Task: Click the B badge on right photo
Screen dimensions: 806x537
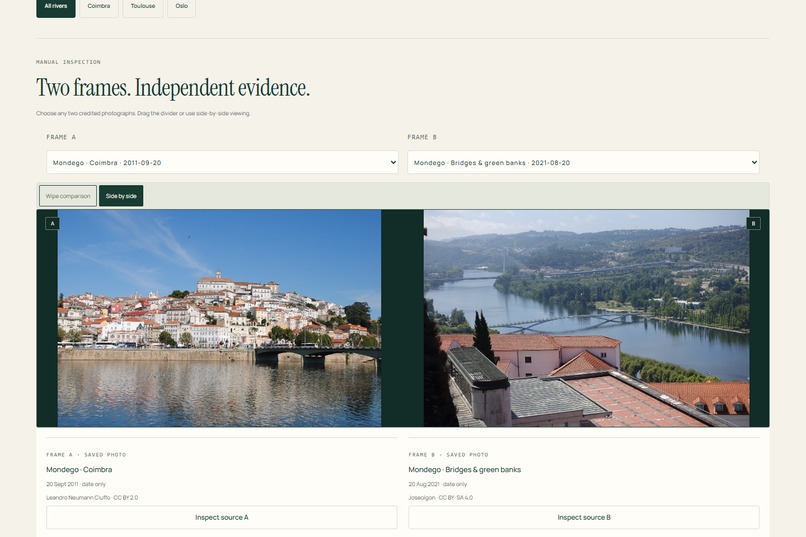Action: coord(754,224)
